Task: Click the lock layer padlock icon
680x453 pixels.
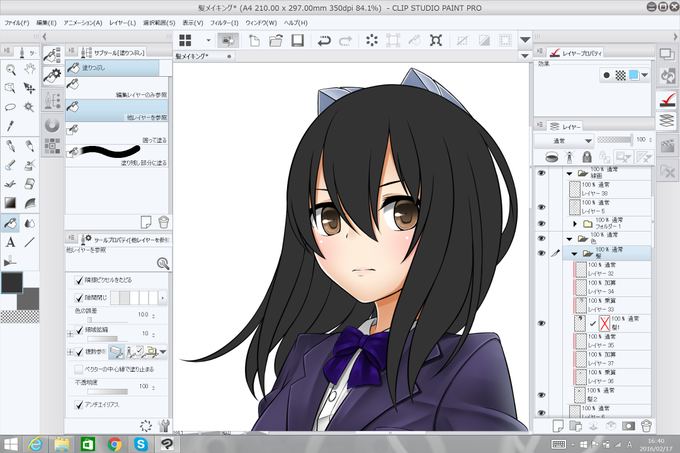Action: pos(587,157)
